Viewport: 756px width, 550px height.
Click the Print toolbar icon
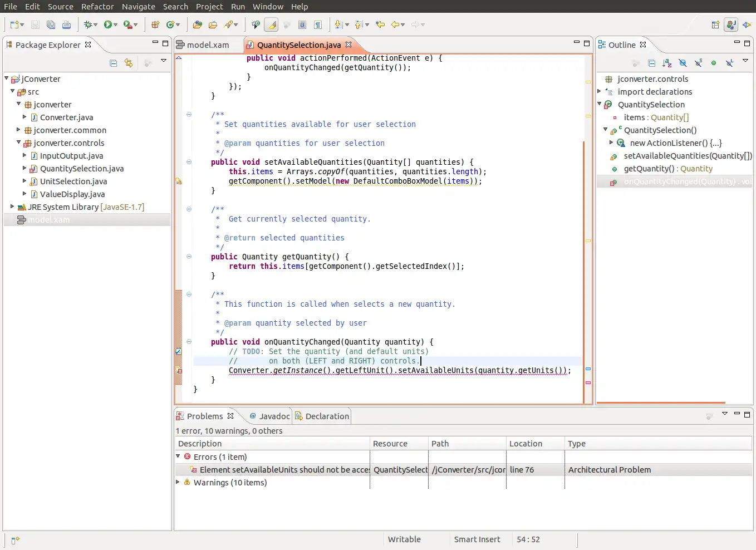(66, 24)
